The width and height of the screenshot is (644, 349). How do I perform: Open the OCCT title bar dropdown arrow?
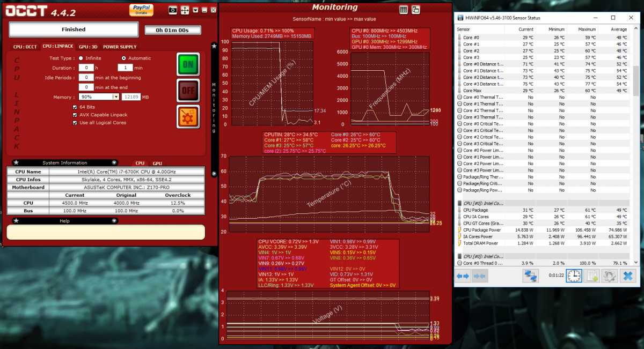(x=196, y=10)
